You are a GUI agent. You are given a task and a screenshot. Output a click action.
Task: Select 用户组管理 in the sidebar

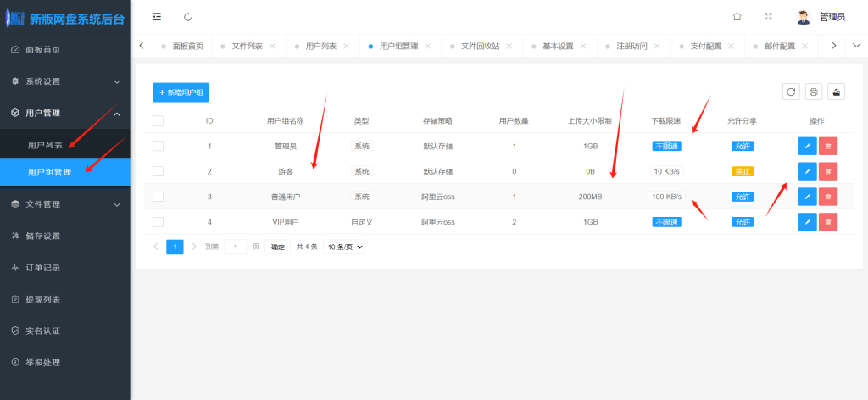[64, 172]
